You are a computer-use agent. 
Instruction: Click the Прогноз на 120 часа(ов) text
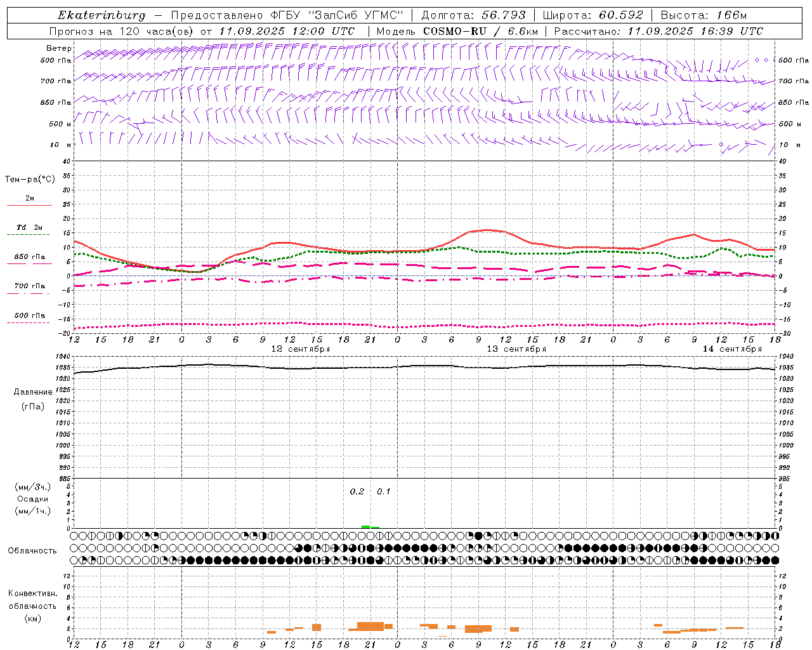[x=122, y=31]
